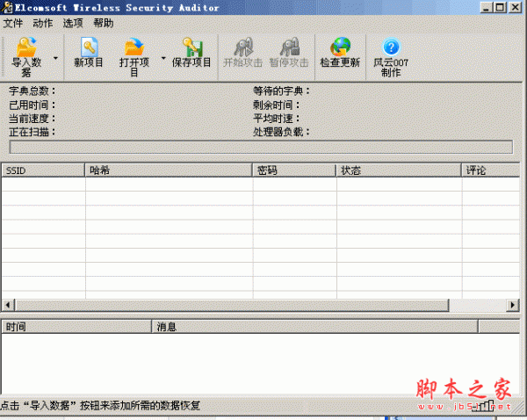
Task: Click the horizontal scrollbar right arrow
Action: (513, 305)
